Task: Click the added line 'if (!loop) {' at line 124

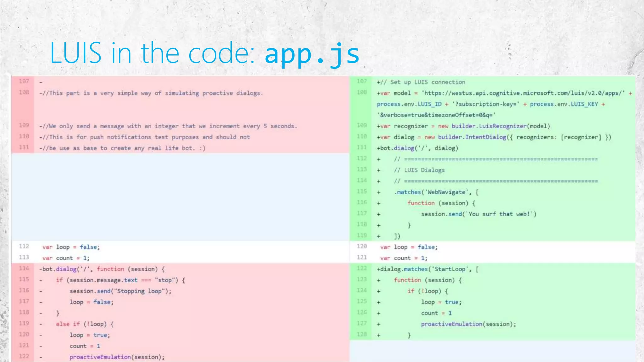Action: 428,291
